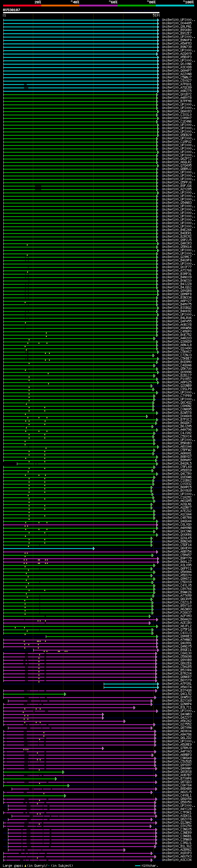Select hit label UniRef100_Q0J0N6

click(x=177, y=64)
